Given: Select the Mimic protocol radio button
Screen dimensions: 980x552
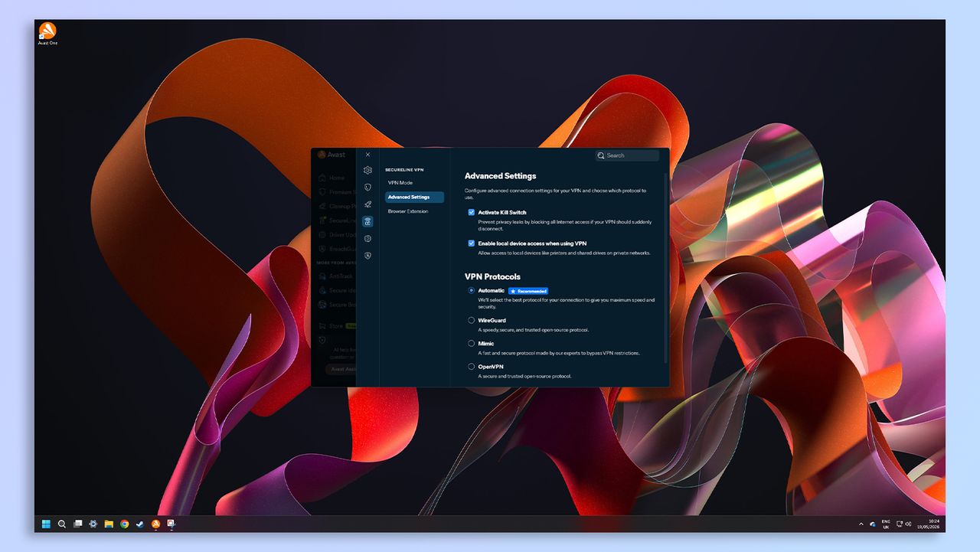Looking at the screenshot, I should coord(472,344).
